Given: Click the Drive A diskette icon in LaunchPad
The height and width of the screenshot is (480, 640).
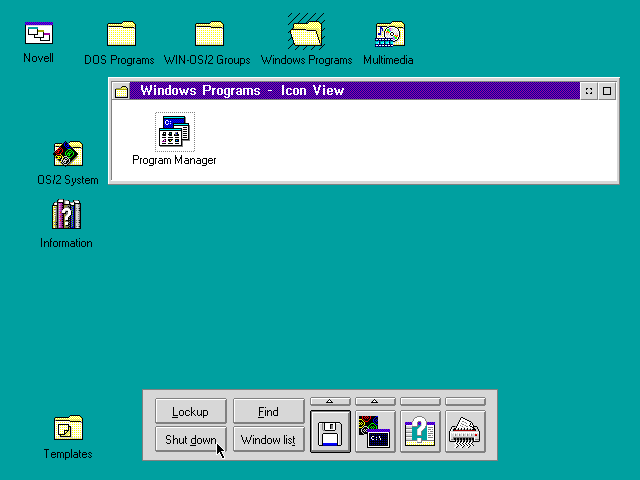Looking at the screenshot, I should click(330, 432).
